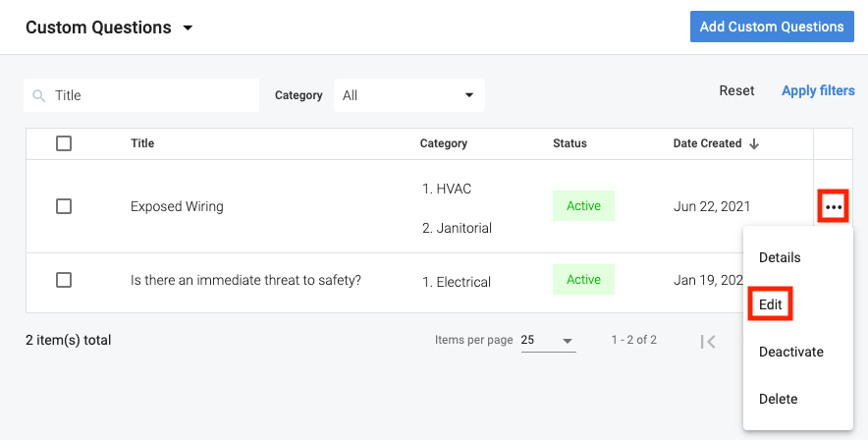
Task: Check the Exposed Wiring row checkbox
Action: (64, 206)
